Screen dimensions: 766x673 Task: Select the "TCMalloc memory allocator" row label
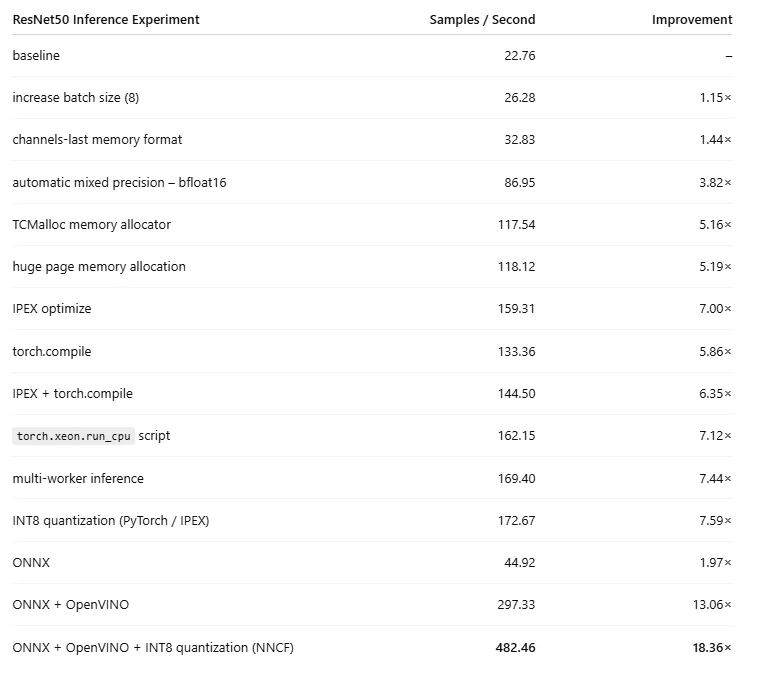pos(91,225)
